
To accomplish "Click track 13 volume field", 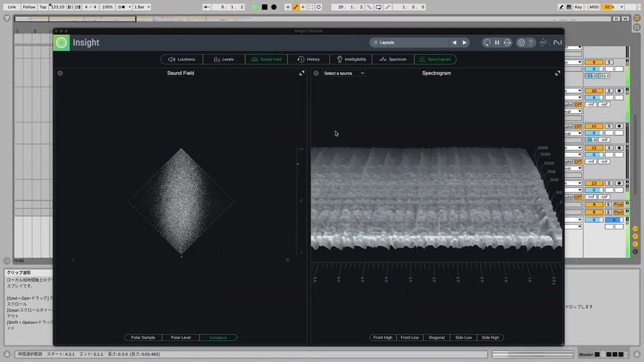I will click(x=594, y=190).
